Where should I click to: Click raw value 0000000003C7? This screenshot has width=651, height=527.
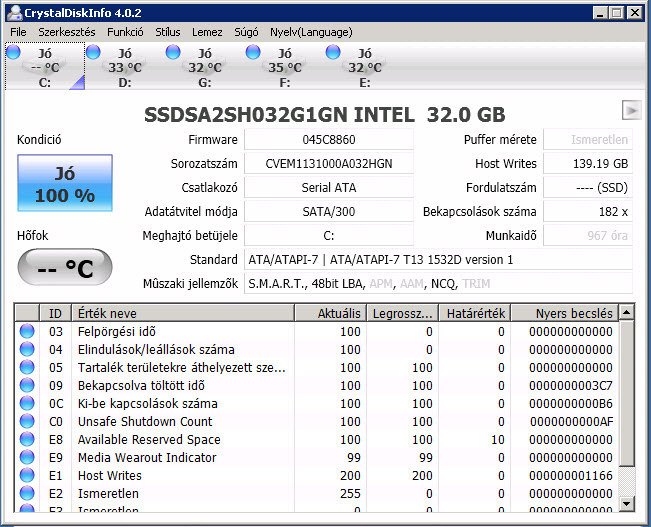(571, 385)
